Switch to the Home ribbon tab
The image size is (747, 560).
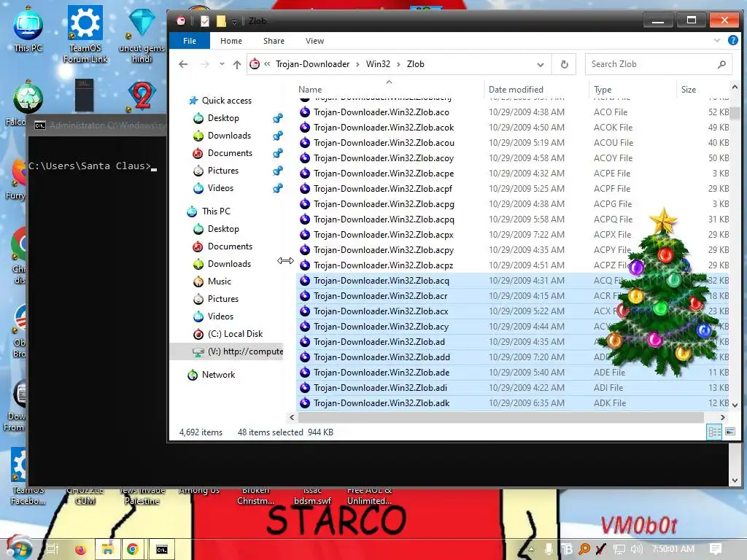pos(231,41)
